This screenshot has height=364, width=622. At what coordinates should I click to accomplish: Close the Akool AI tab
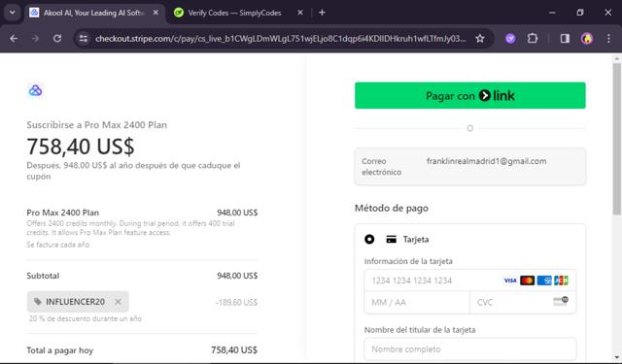155,13
